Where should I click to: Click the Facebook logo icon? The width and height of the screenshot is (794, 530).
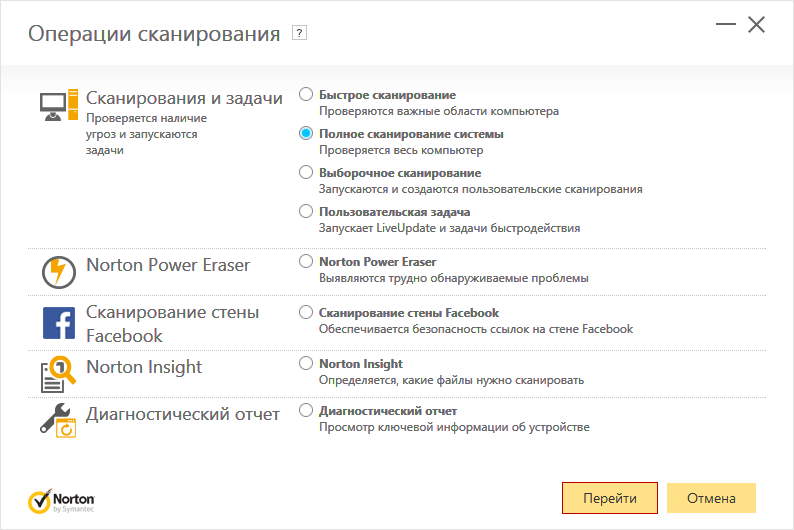pos(59,323)
